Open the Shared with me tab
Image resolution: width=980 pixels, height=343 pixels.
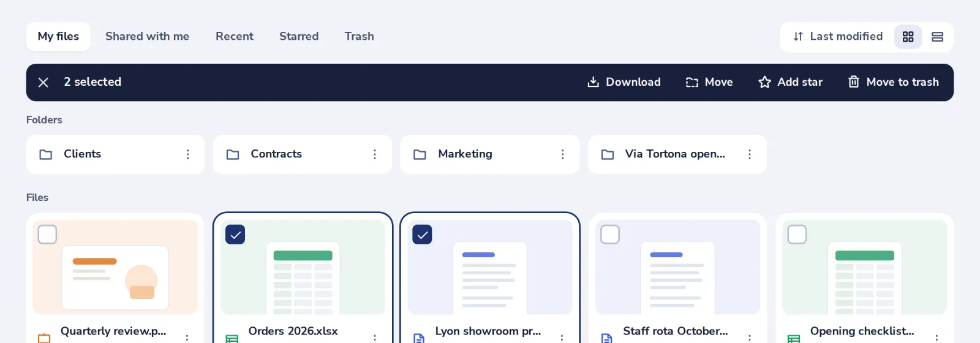147,37
